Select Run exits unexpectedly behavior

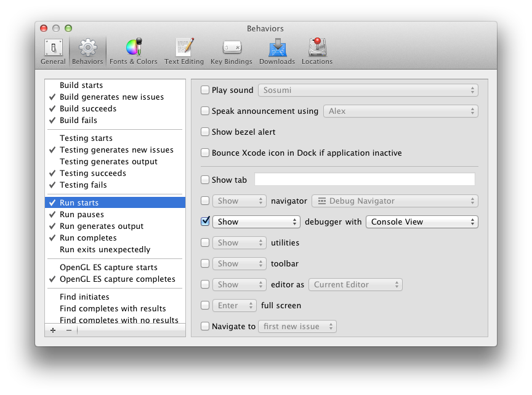115,250
